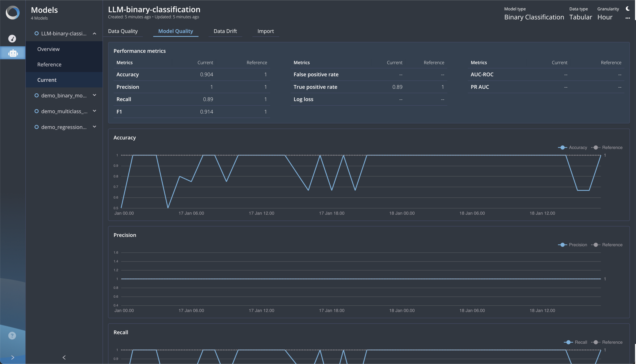Click the AUC-ROC row label
The image size is (636, 364).
point(482,75)
